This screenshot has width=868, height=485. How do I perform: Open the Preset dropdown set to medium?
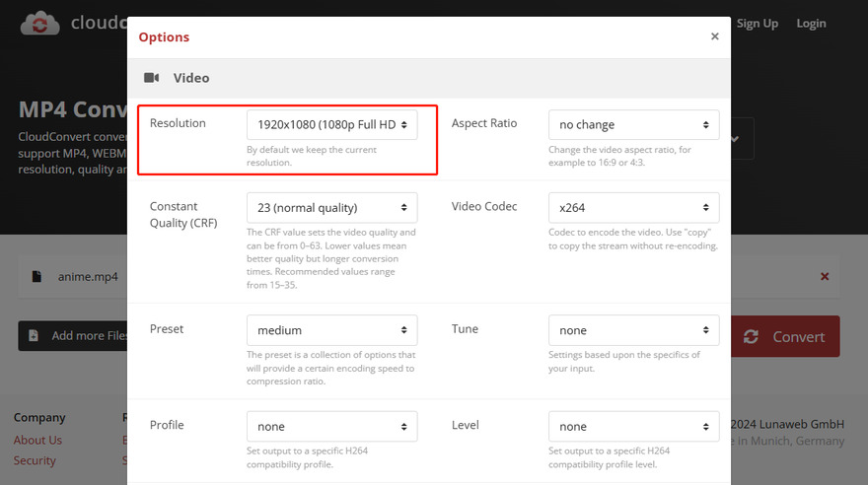pyautogui.click(x=331, y=330)
